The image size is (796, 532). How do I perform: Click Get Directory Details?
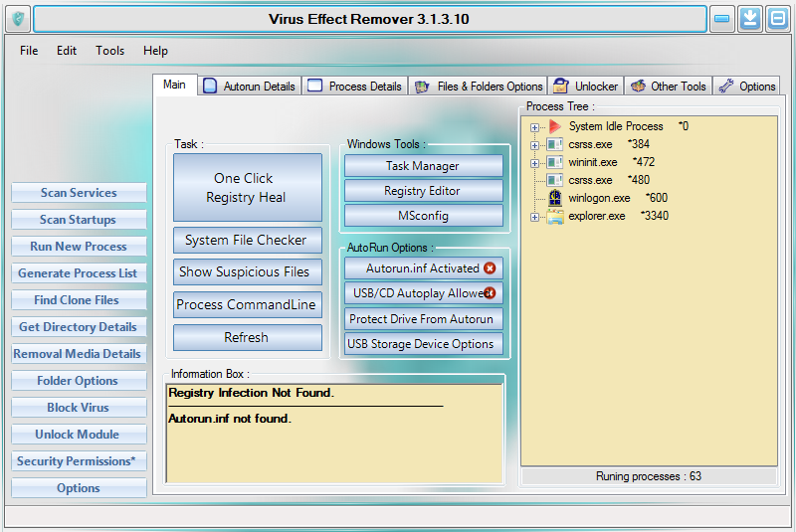pyautogui.click(x=79, y=327)
